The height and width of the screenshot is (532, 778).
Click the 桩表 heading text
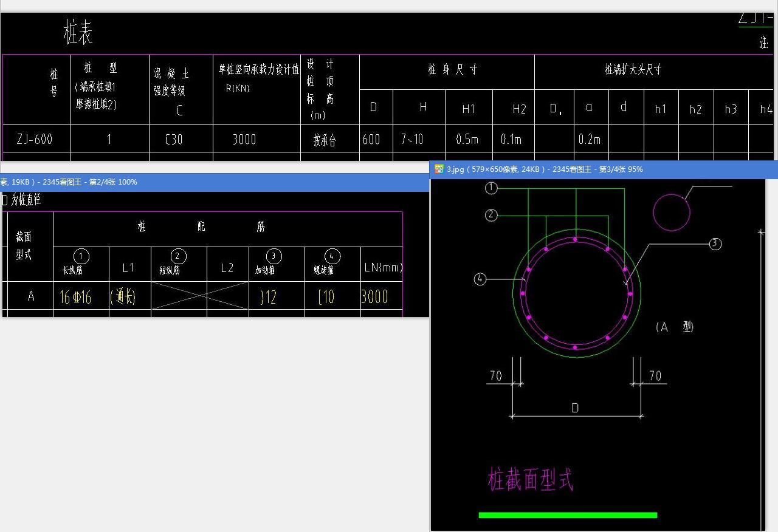pos(78,32)
